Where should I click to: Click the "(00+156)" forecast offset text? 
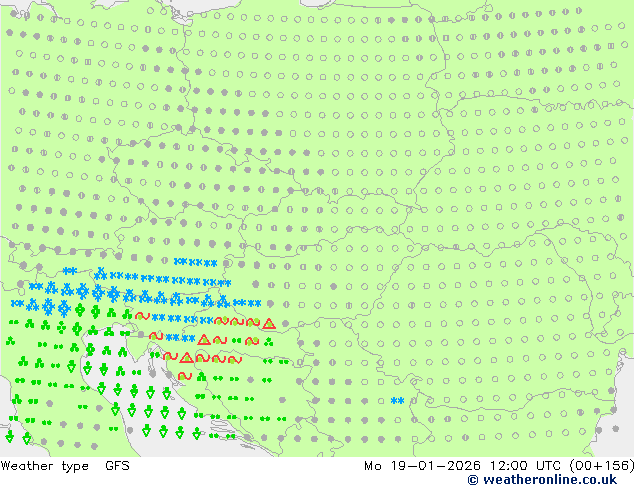click(602, 466)
